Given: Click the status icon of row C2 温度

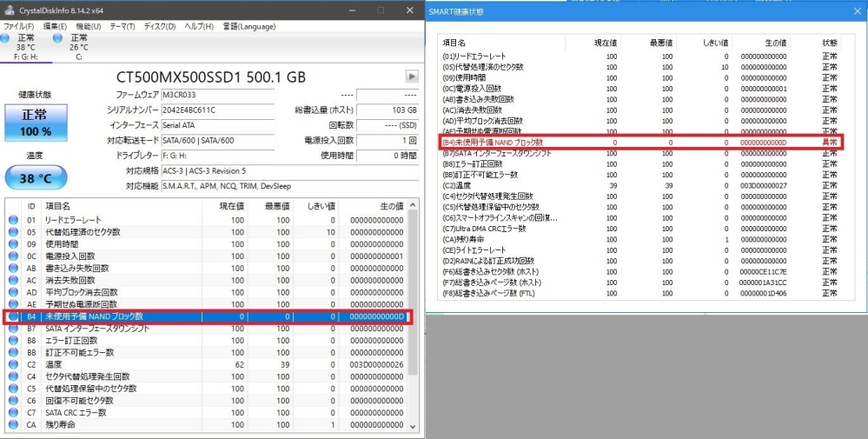Looking at the screenshot, I should tap(13, 364).
